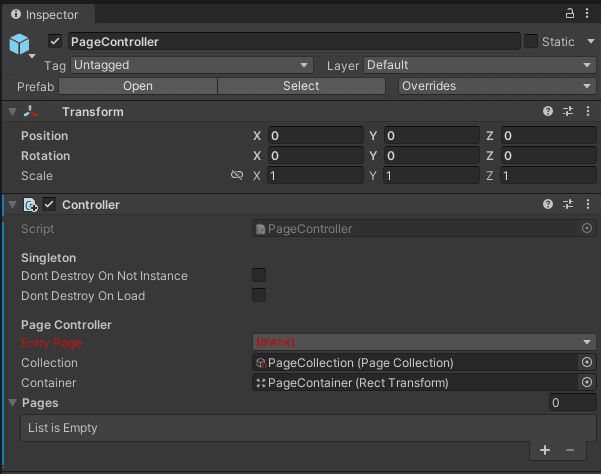
Task: Toggle the Scale constrained proportions link icon
Action: tap(237, 175)
